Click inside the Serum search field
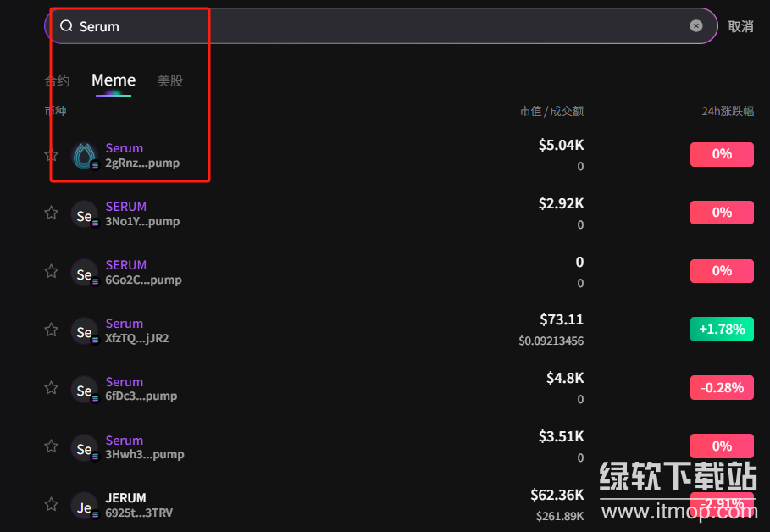The width and height of the screenshot is (770, 532). coord(381,26)
